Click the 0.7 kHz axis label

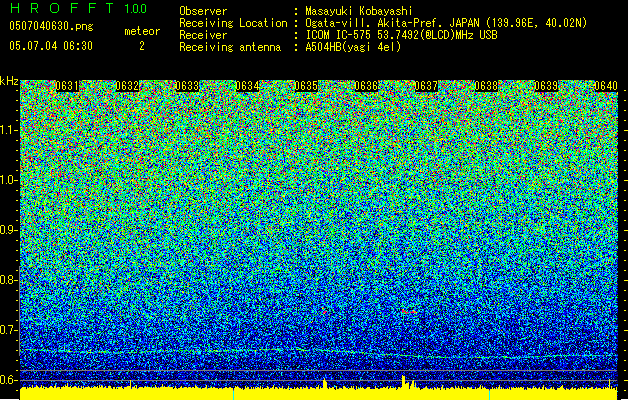pyautogui.click(x=9, y=330)
